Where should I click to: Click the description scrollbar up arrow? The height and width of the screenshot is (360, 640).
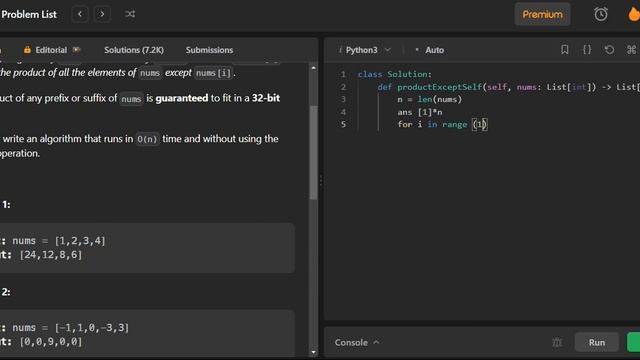click(313, 68)
